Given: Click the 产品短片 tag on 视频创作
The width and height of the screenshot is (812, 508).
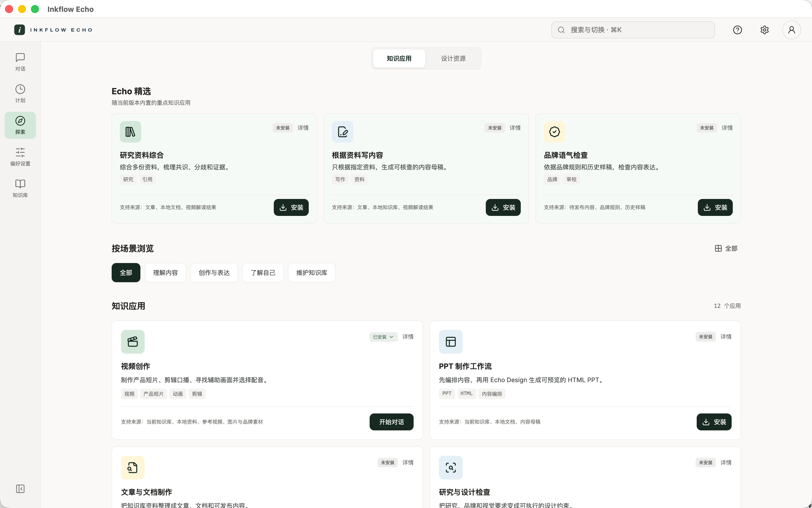Looking at the screenshot, I should click(x=153, y=394).
